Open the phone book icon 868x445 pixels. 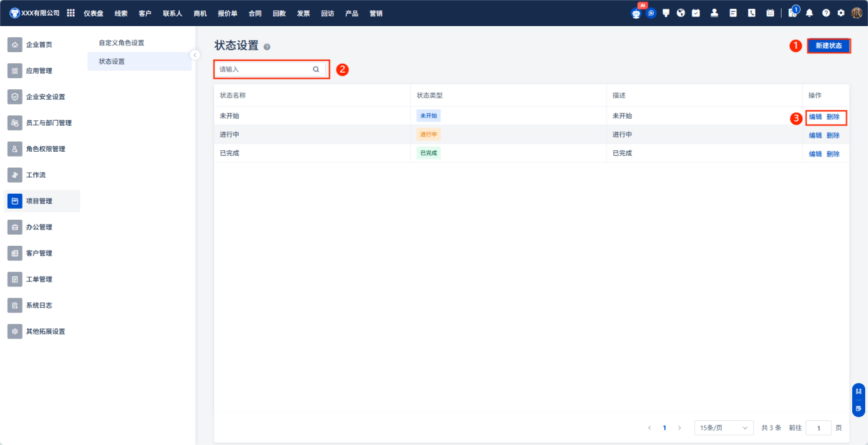tap(751, 13)
